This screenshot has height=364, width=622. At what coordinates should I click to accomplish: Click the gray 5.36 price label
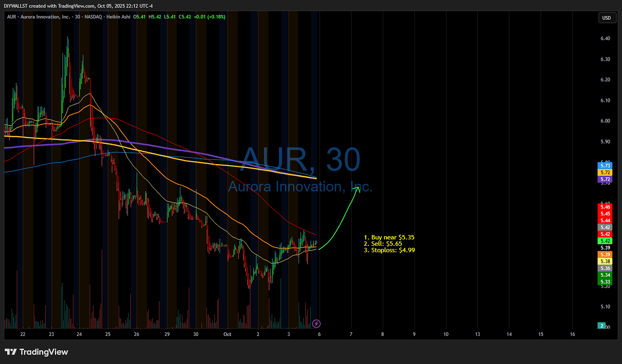coord(605,268)
